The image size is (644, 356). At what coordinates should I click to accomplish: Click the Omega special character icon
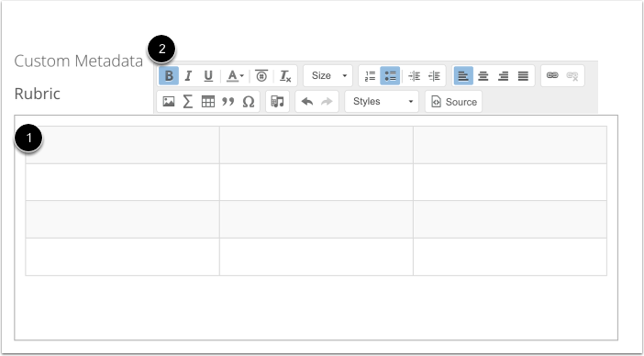[248, 102]
